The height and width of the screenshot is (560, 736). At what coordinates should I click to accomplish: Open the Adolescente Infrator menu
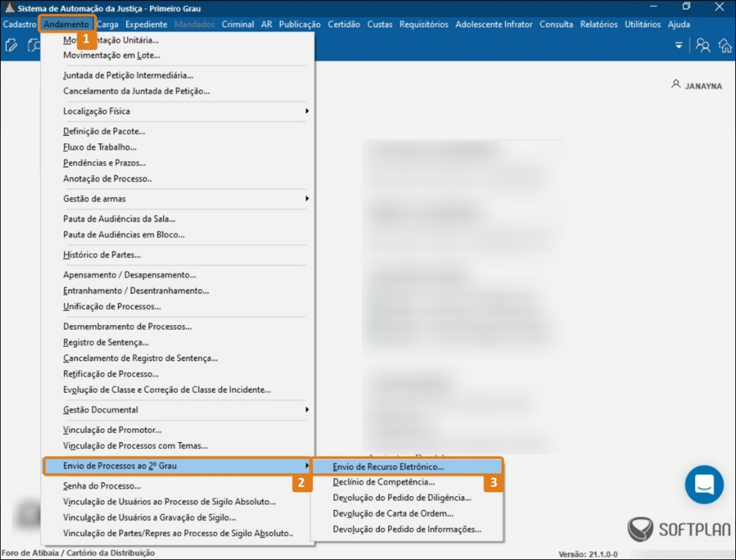[494, 25]
